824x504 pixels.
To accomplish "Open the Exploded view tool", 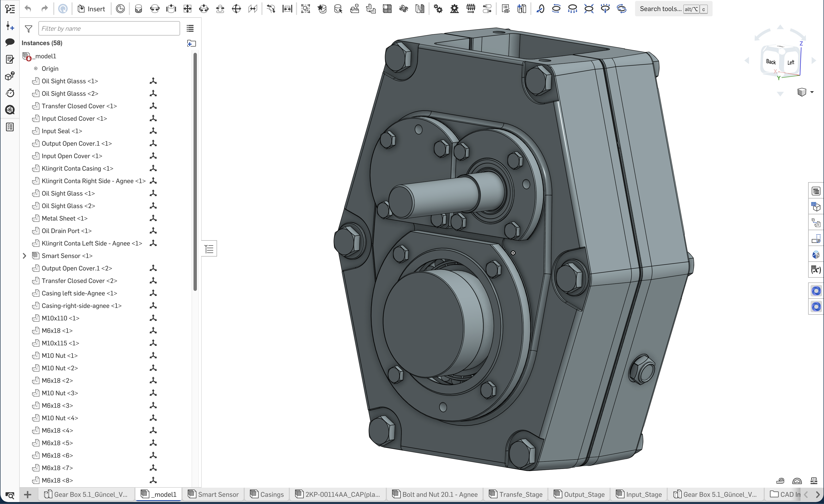I will point(522,9).
